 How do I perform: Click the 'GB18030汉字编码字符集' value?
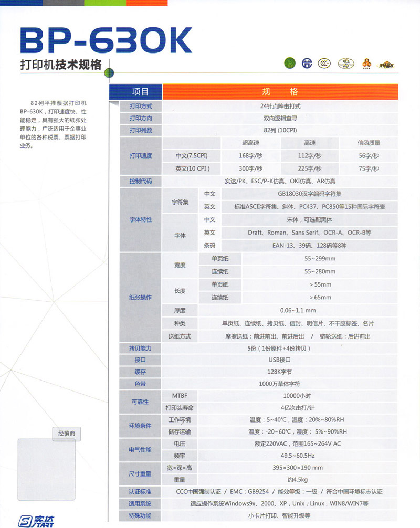click(x=310, y=194)
